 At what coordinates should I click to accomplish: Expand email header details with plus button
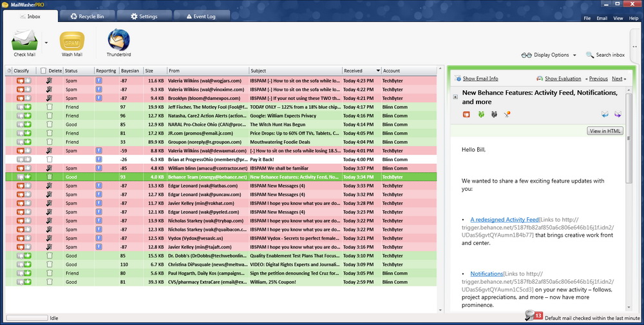pos(455,97)
